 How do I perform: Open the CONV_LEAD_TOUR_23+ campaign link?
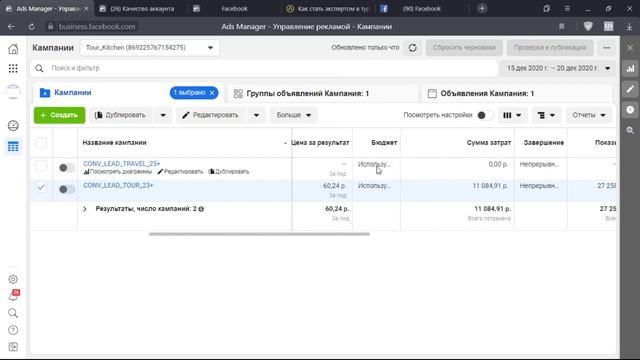[118, 185]
